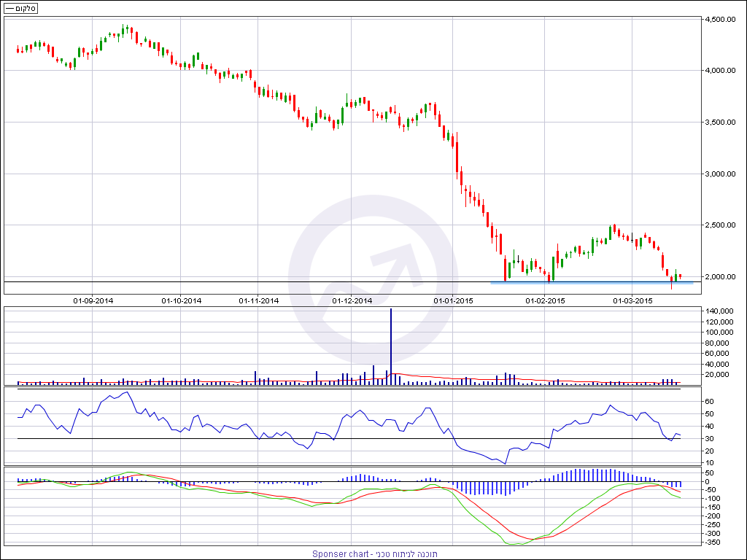This screenshot has height=560, width=747.
Task: Pick the 01-12-2014 date on the axis
Action: click(x=352, y=300)
